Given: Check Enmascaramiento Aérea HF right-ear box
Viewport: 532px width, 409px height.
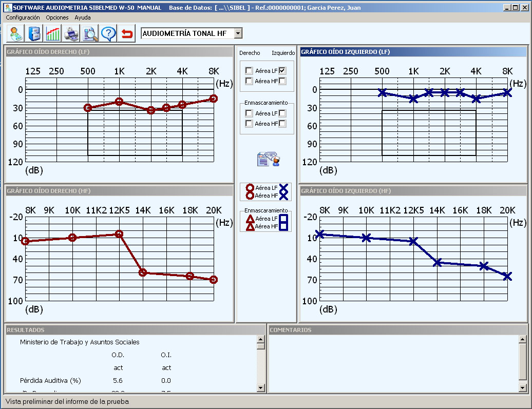Looking at the screenshot, I should (249, 124).
